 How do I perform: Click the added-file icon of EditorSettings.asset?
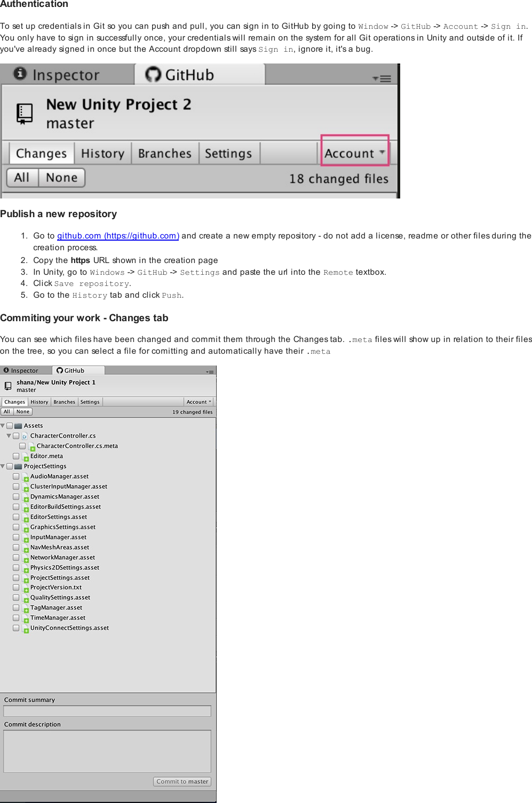click(x=25, y=518)
